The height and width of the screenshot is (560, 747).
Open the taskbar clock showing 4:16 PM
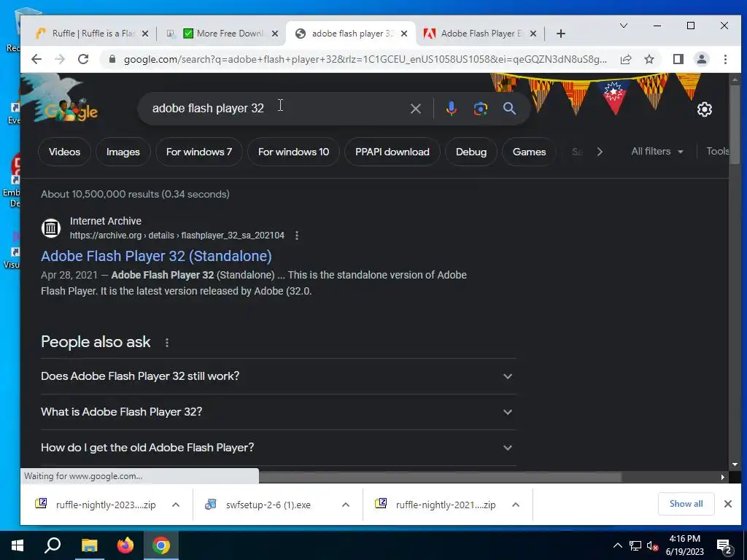(684, 545)
